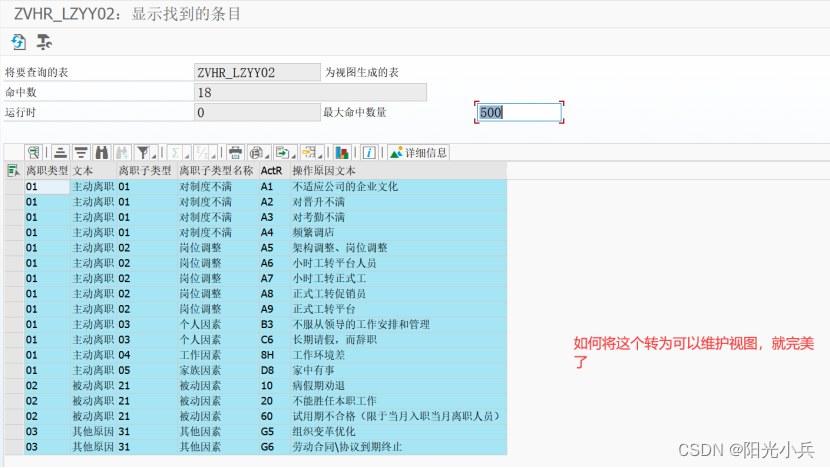Select the row selector for row G6

pos(14,447)
